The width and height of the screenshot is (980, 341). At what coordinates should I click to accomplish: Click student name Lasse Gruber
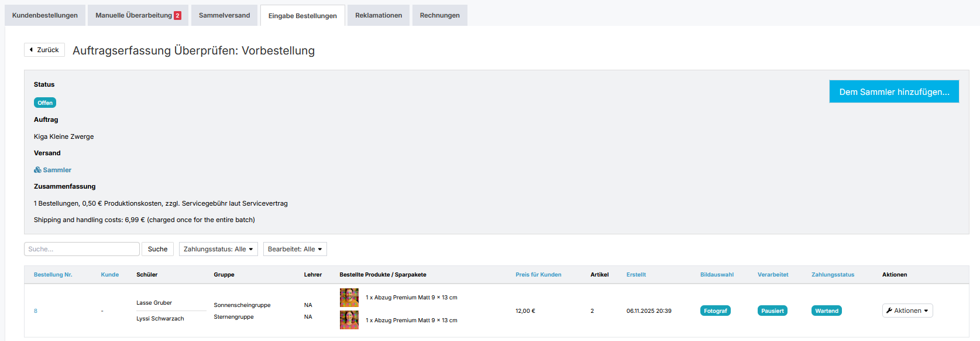coord(154,303)
